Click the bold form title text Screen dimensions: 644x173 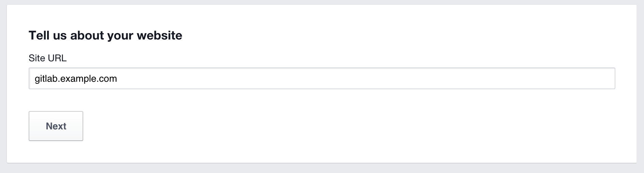click(105, 35)
